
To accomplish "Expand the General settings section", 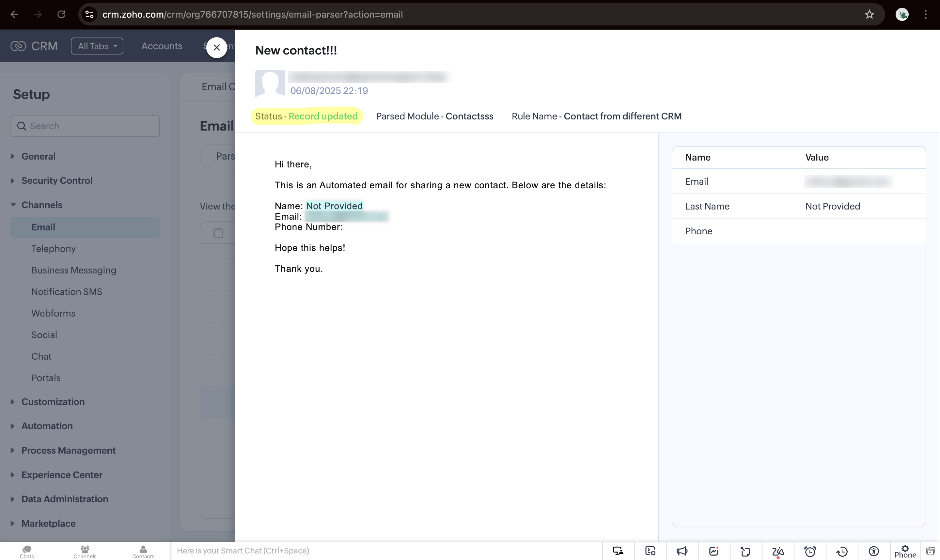I will (38, 156).
